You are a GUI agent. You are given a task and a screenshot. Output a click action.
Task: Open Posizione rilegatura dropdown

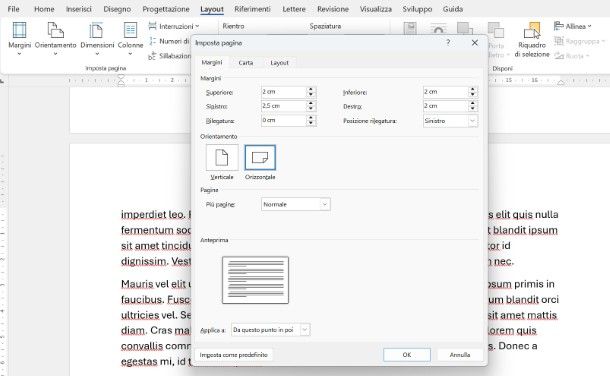(450, 121)
